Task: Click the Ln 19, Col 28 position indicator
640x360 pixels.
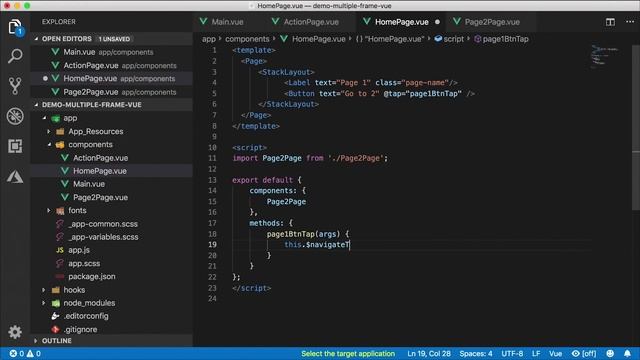Action: point(429,353)
